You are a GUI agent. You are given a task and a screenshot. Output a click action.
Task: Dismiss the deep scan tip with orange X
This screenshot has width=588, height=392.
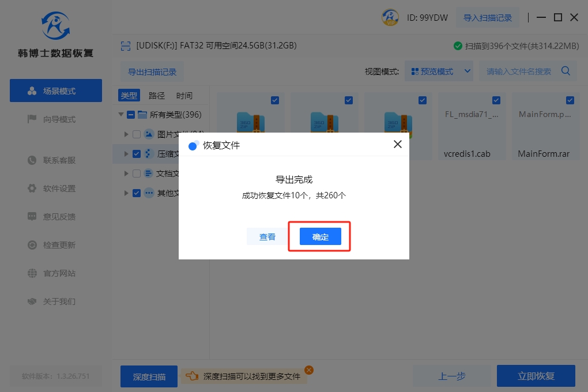click(x=309, y=370)
